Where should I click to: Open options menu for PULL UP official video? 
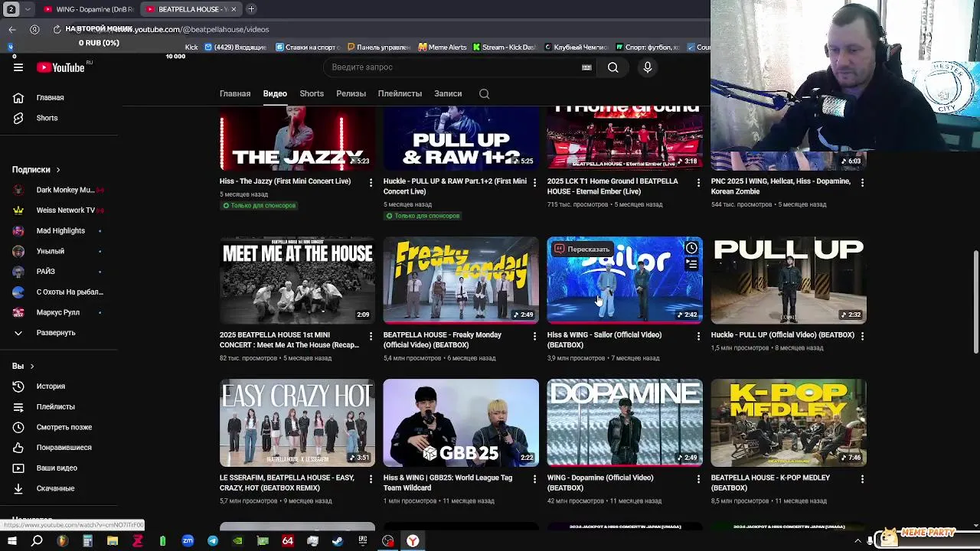862,336
